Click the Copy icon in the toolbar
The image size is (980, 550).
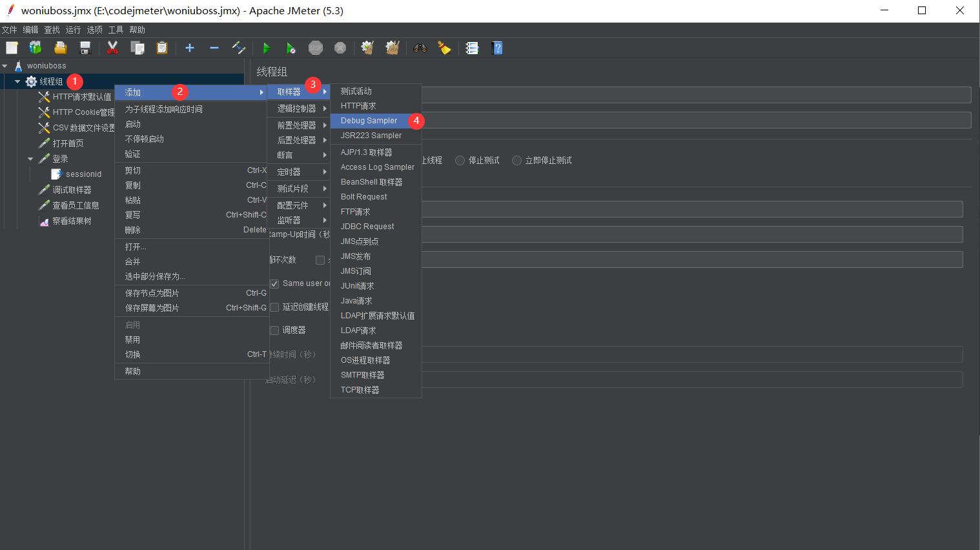(x=137, y=48)
